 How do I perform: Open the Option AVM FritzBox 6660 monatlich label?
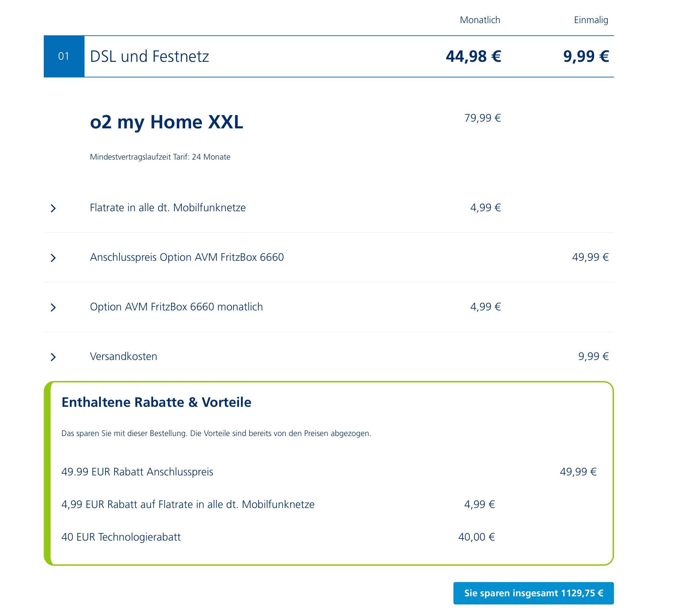click(x=176, y=307)
